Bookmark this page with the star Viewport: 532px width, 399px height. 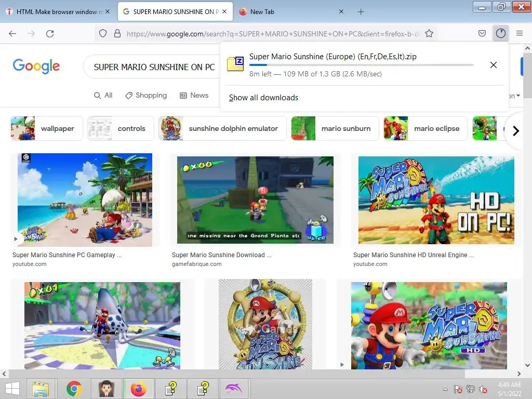(x=429, y=33)
